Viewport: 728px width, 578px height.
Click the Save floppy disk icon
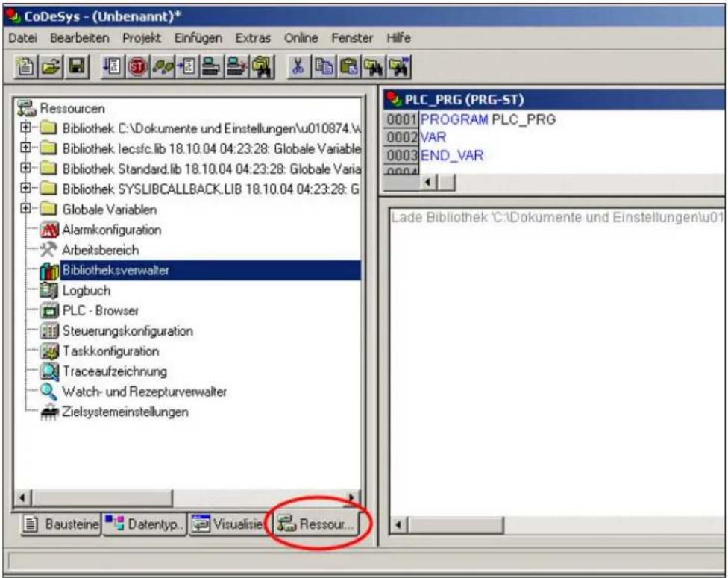click(x=77, y=67)
